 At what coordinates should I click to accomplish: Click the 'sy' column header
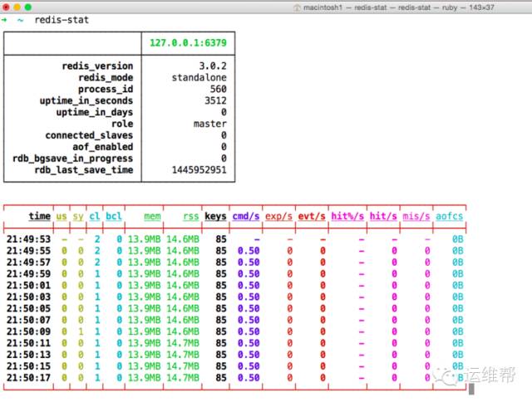pyautogui.click(x=78, y=216)
